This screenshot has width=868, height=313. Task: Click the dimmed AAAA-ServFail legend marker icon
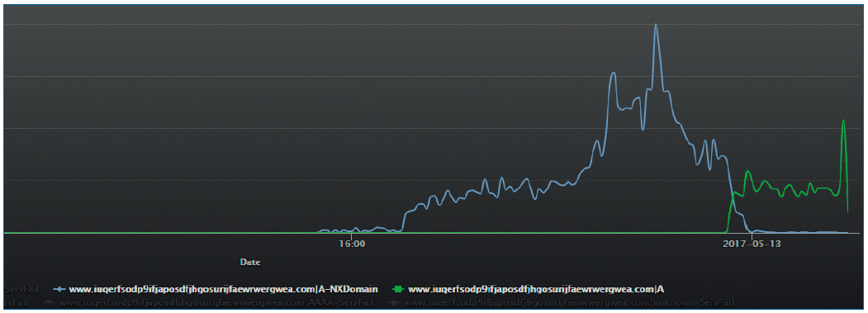coord(50,303)
